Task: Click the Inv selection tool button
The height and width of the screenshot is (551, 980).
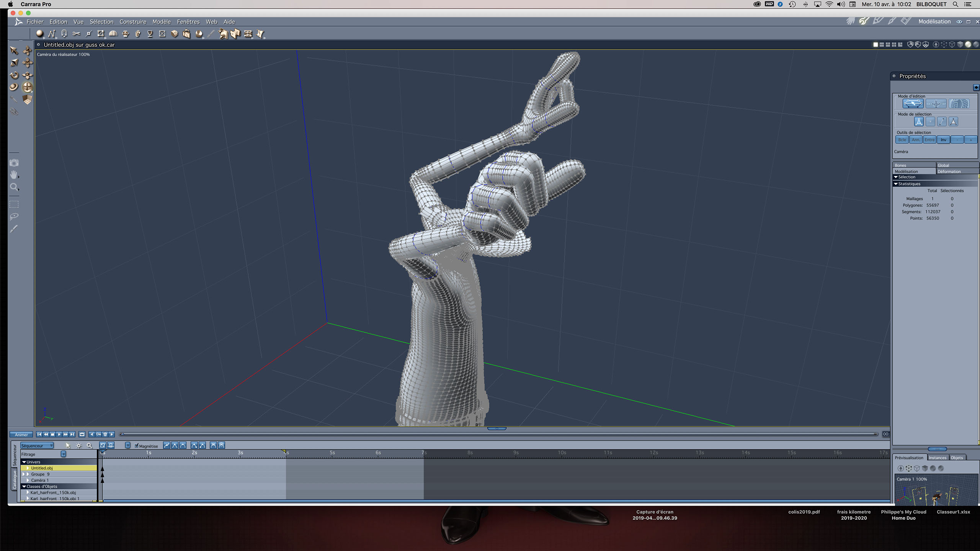Action: (943, 140)
